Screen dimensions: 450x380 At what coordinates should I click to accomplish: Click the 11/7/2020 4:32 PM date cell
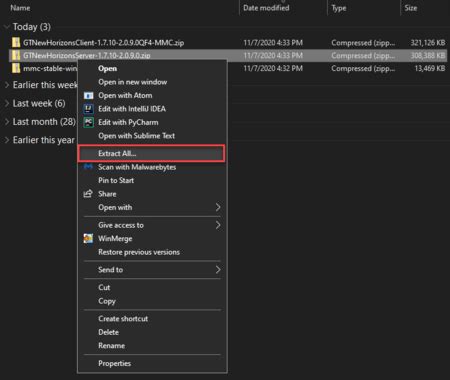coord(273,68)
